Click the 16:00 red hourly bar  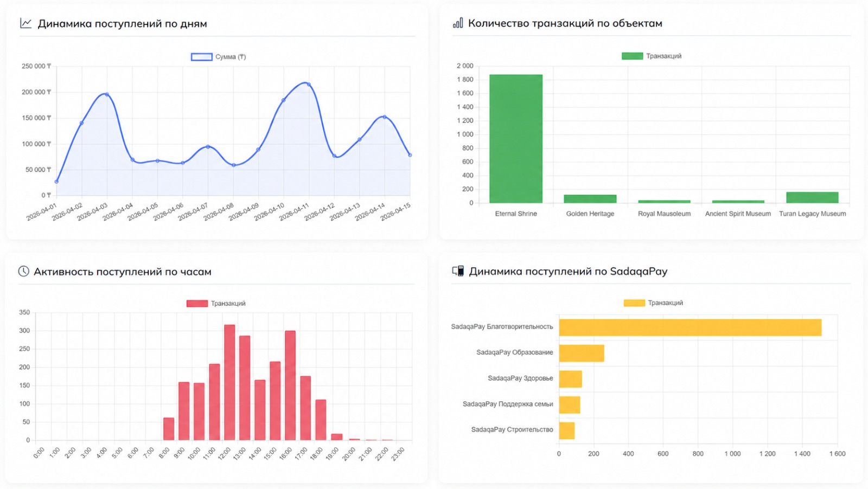(290, 385)
